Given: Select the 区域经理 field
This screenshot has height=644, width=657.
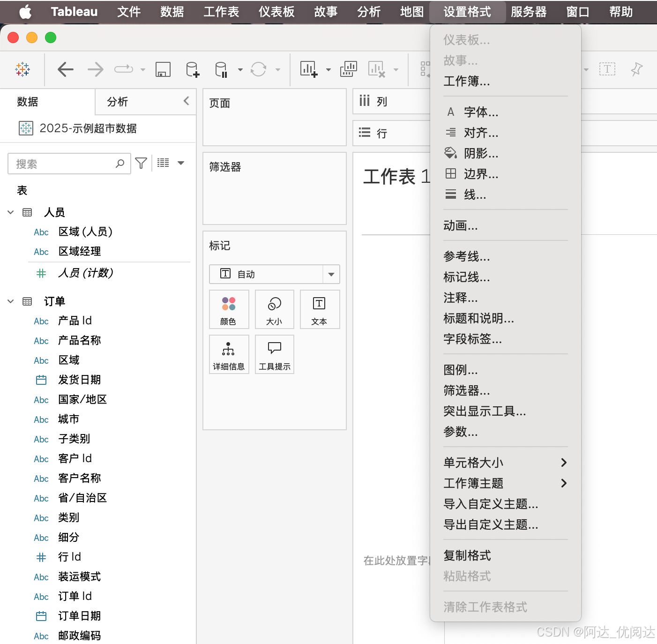Looking at the screenshot, I should coord(79,251).
